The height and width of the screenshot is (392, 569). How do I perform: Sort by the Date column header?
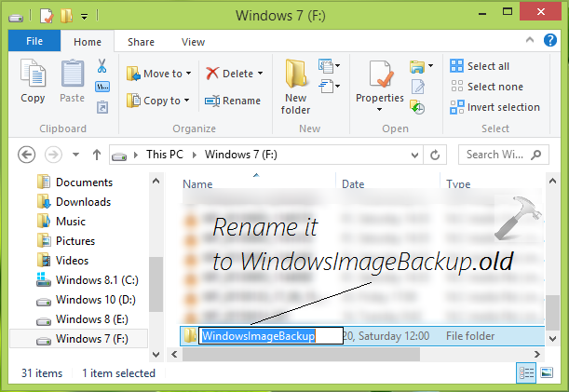pyautogui.click(x=353, y=184)
